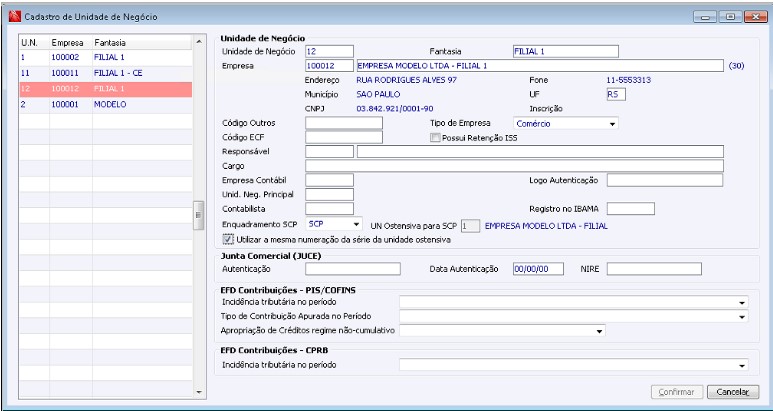This screenshot has height=411, width=773.
Task: Click the Cancelar button
Action: tap(733, 392)
